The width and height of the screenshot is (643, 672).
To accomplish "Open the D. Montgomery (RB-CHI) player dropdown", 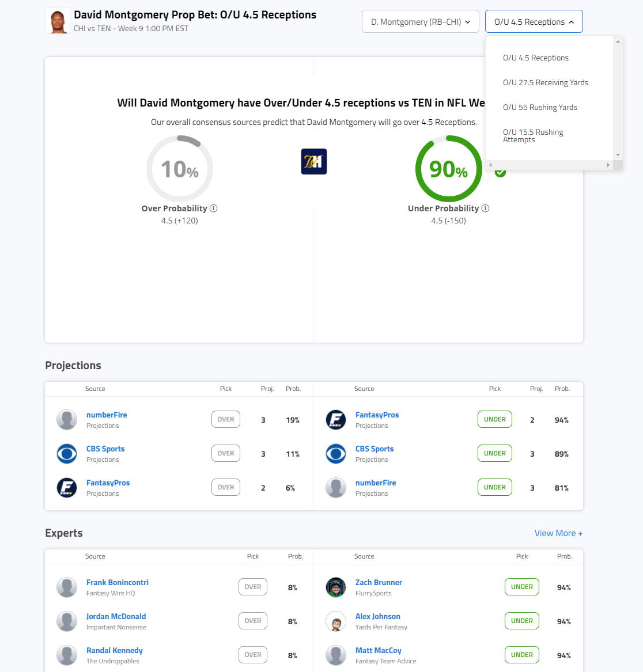I will tap(421, 21).
